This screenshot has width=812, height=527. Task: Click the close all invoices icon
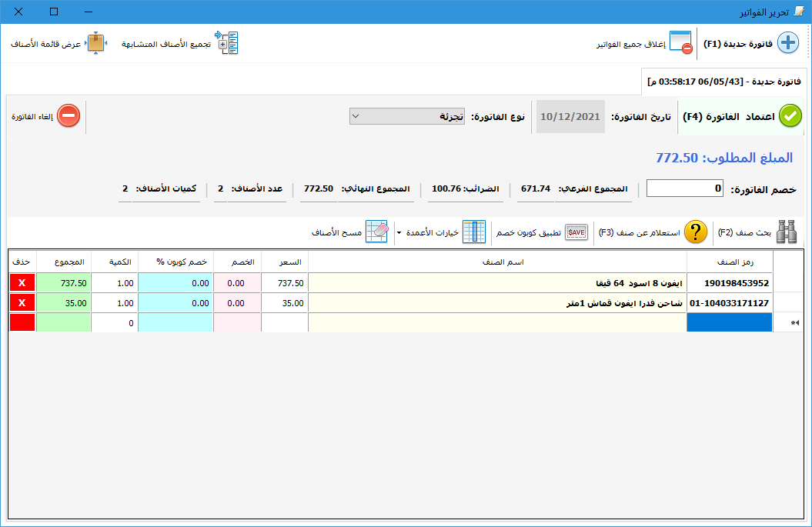pyautogui.click(x=680, y=43)
